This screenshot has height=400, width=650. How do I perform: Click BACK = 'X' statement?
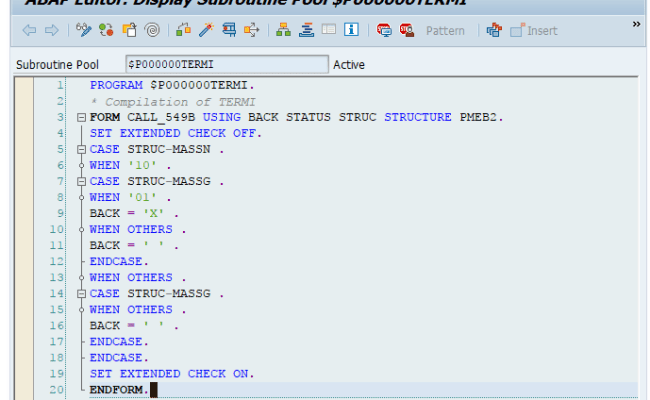(134, 213)
